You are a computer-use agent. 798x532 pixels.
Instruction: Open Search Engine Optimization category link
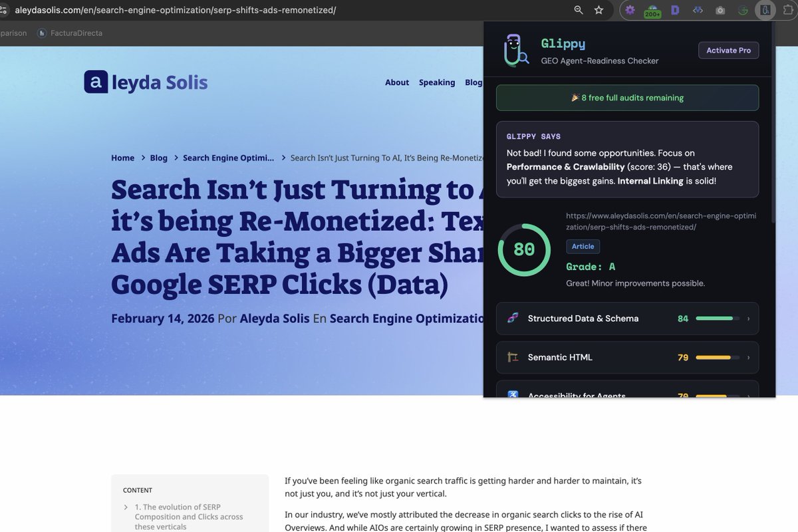(x=406, y=319)
